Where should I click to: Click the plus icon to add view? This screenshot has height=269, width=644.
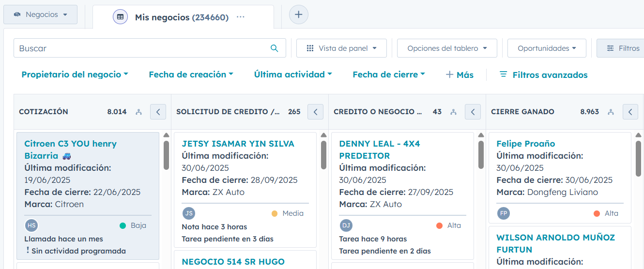click(299, 15)
